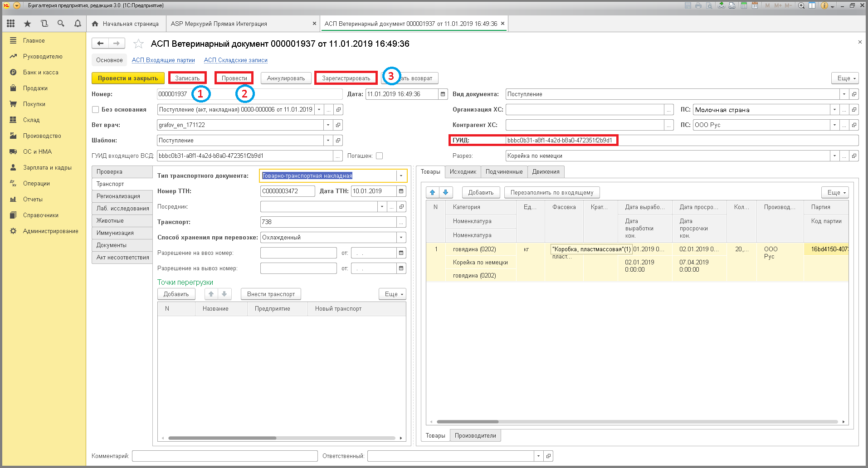
Task: Open the Ответственный record
Action: tap(548, 456)
